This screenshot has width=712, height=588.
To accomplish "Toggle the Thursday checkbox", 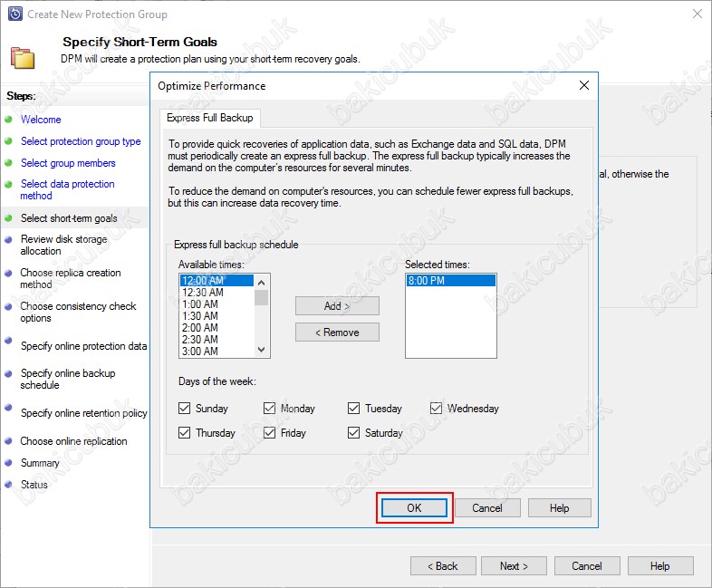I will pyautogui.click(x=185, y=433).
